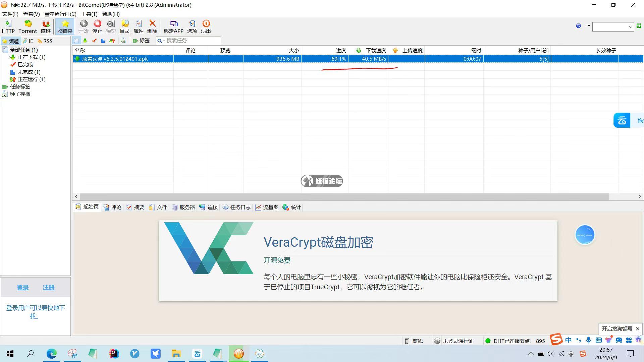Select 全部任务 (1) in the tree
This screenshot has height=362, width=644.
(24, 50)
